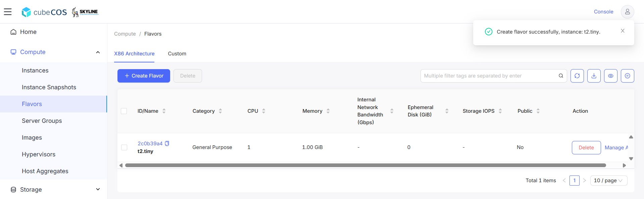This screenshot has height=199, width=644.
Task: Select all flavors with header checkbox
Action: point(124,111)
